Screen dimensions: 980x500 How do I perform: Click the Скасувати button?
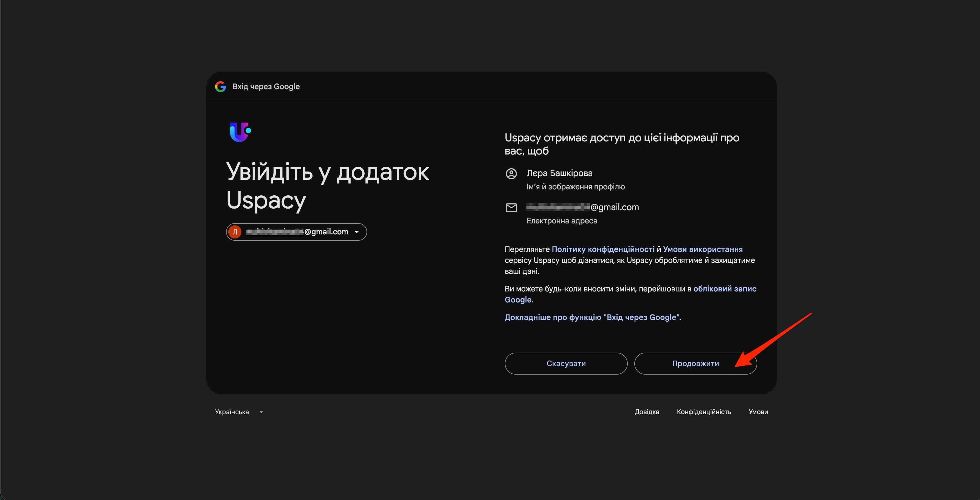[x=566, y=363]
